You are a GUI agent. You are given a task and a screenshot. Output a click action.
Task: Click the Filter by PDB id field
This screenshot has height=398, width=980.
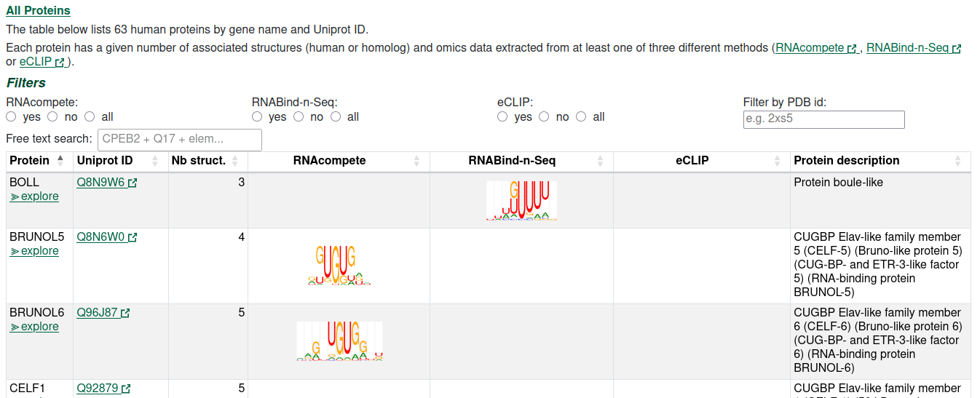[x=823, y=119]
